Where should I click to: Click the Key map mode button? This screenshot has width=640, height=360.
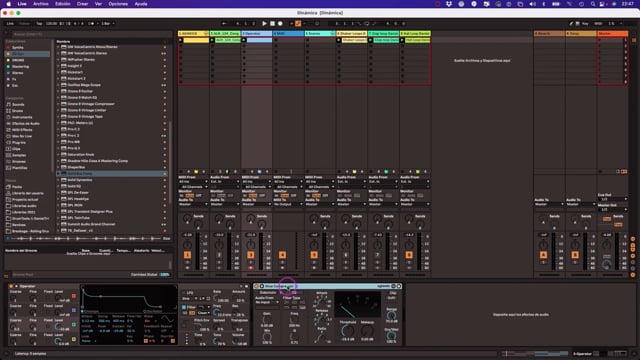click(585, 24)
